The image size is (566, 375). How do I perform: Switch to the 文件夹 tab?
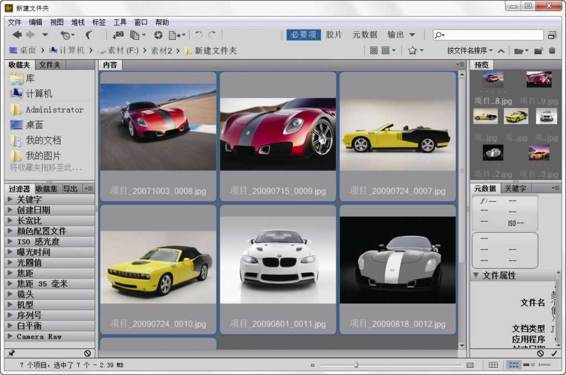(x=50, y=65)
